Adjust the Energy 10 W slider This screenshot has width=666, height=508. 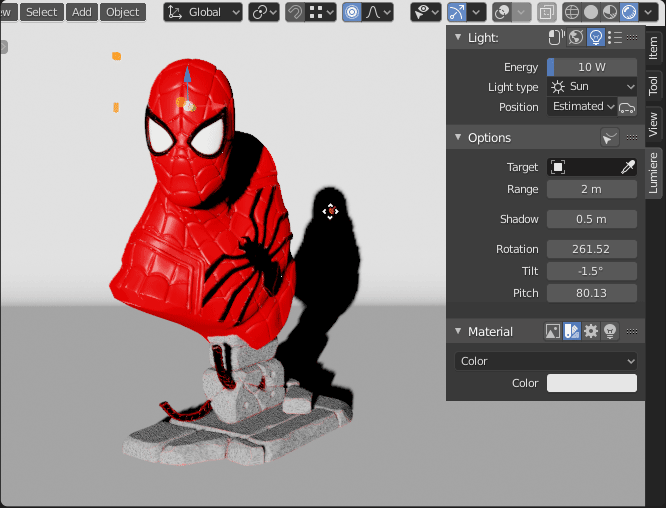tap(592, 67)
